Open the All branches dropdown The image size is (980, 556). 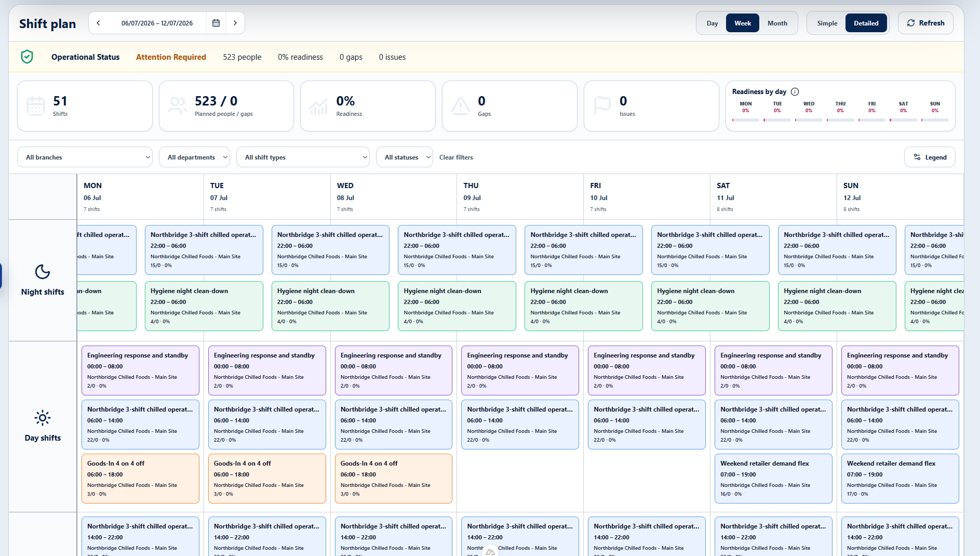point(85,157)
